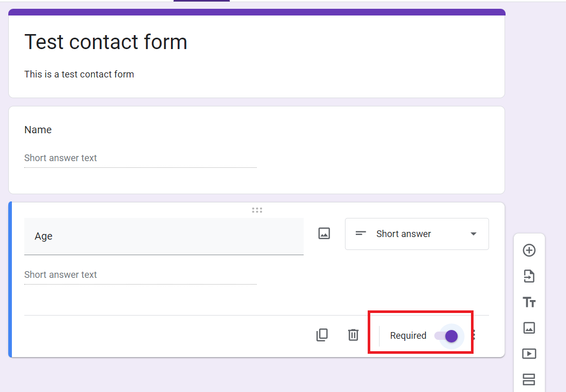Add title and description with Tt icon
Screen dimensions: 566x392
click(x=529, y=302)
